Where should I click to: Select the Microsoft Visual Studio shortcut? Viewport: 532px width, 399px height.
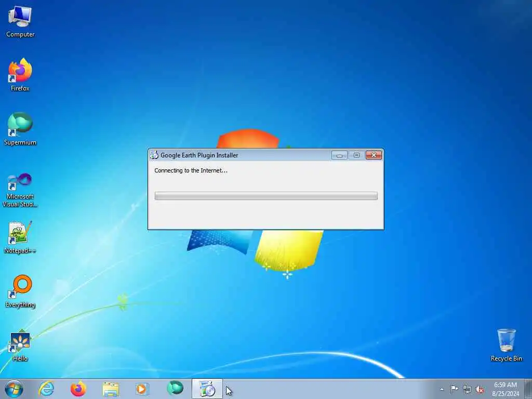click(20, 190)
